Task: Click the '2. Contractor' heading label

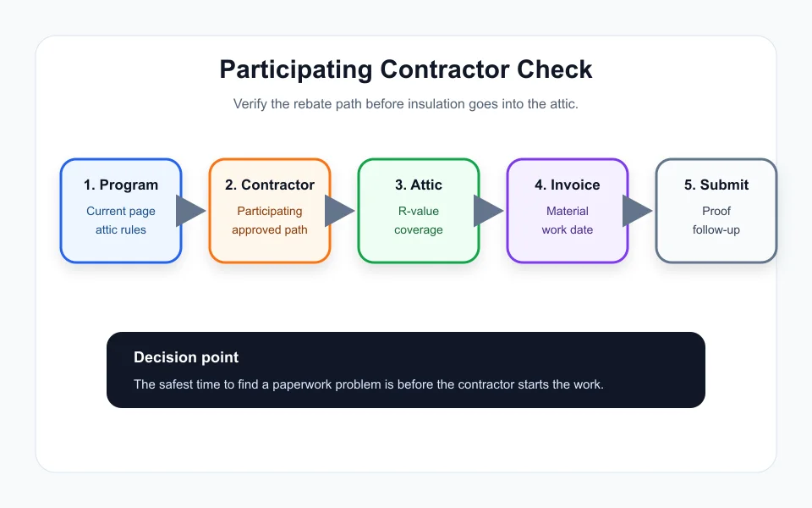Action: (270, 185)
